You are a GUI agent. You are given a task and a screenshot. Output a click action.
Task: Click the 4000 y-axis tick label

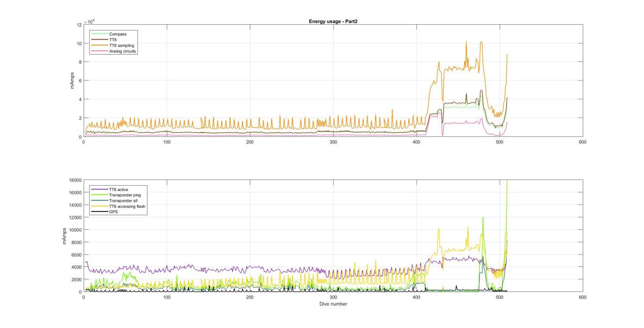coord(76,267)
